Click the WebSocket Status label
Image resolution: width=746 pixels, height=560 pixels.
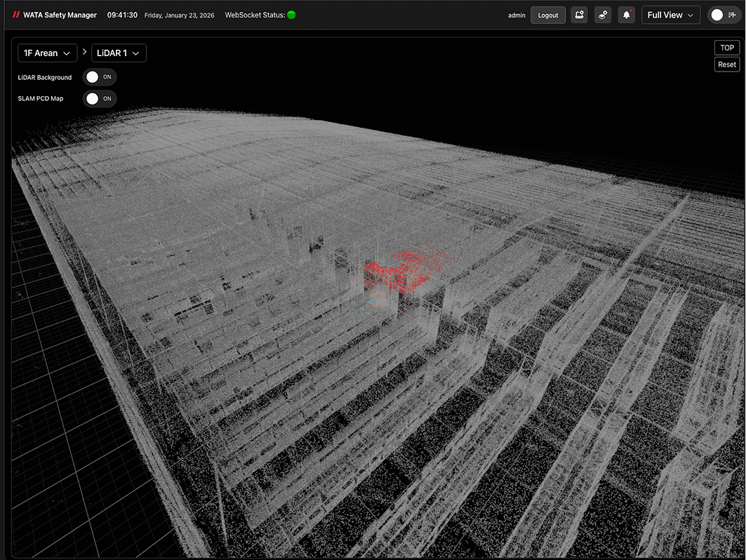click(255, 15)
